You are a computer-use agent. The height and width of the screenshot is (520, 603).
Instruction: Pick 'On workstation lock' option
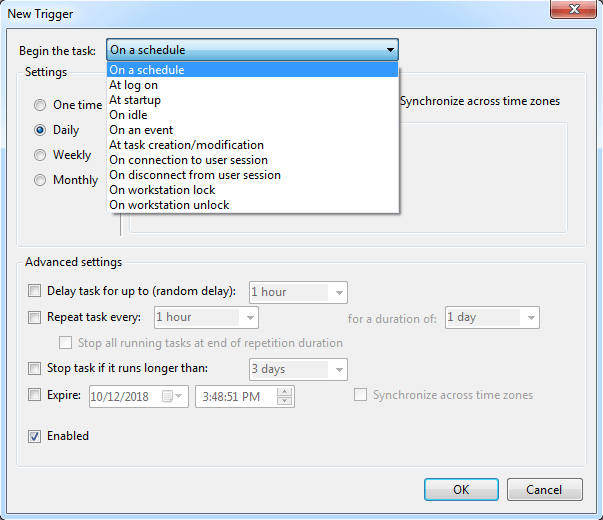click(x=252, y=190)
